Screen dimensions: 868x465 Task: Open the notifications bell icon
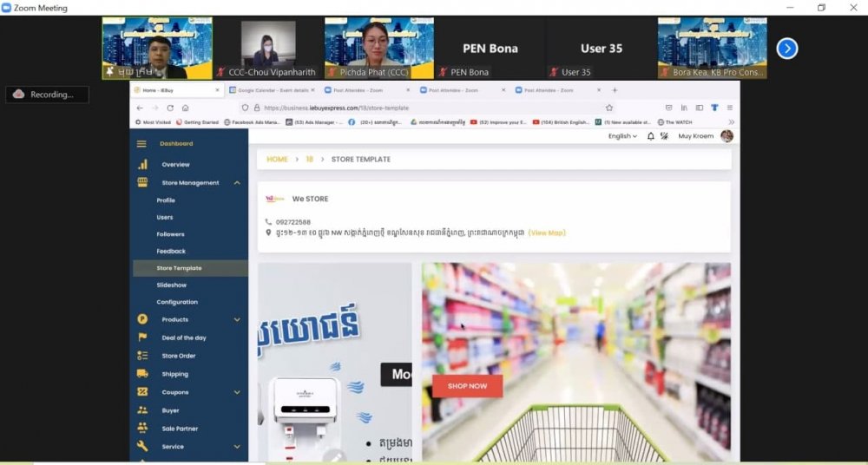tap(651, 136)
